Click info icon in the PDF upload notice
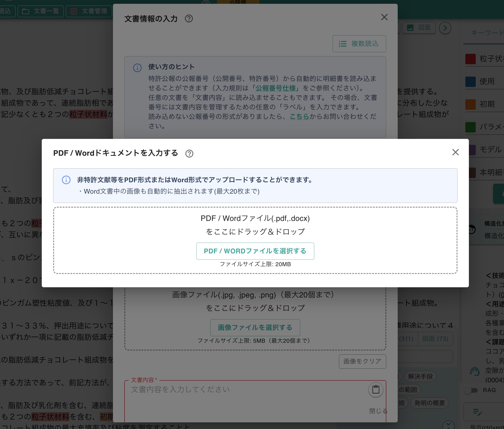The height and width of the screenshot is (429, 504). 66,180
